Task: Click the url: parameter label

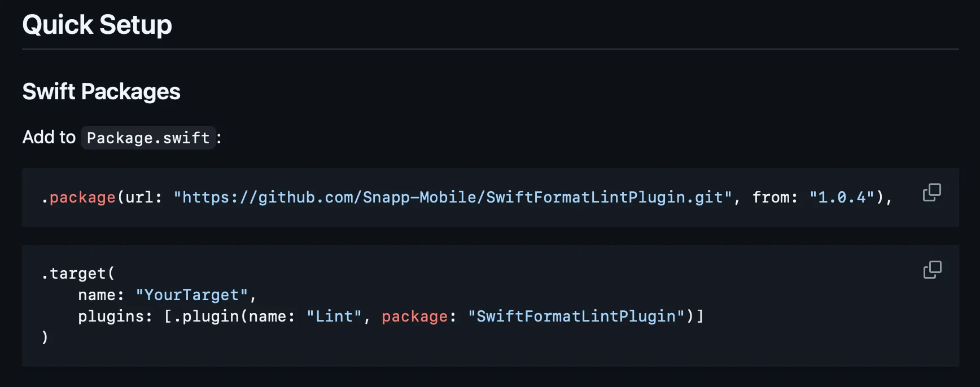Action: (143, 197)
